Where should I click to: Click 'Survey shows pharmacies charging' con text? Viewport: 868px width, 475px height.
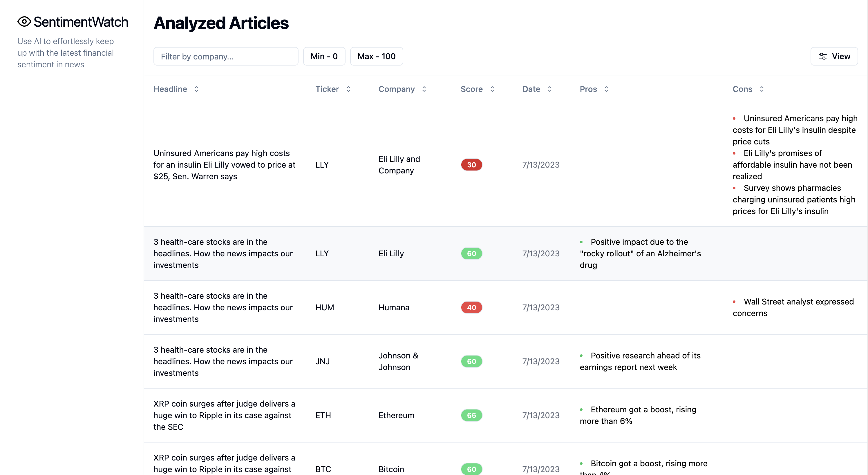pos(794,200)
